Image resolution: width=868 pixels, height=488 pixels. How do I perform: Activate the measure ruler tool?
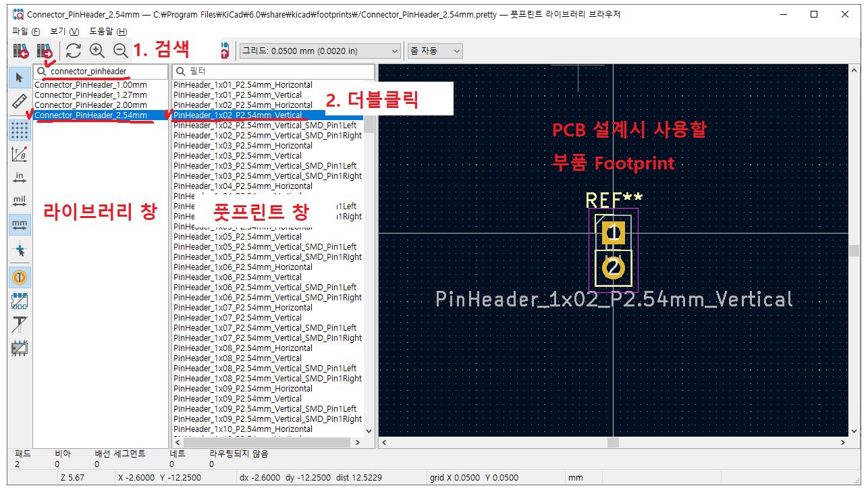20,102
